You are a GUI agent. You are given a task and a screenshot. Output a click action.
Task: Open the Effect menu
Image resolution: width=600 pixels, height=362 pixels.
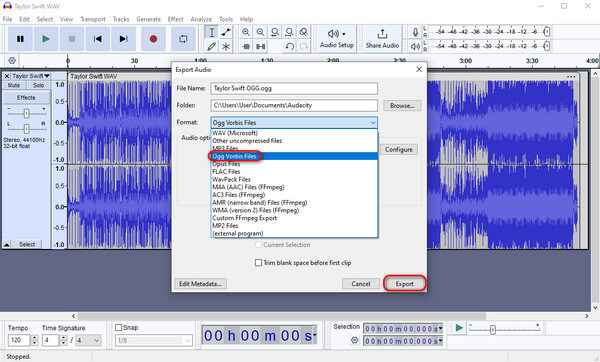pyautogui.click(x=176, y=19)
